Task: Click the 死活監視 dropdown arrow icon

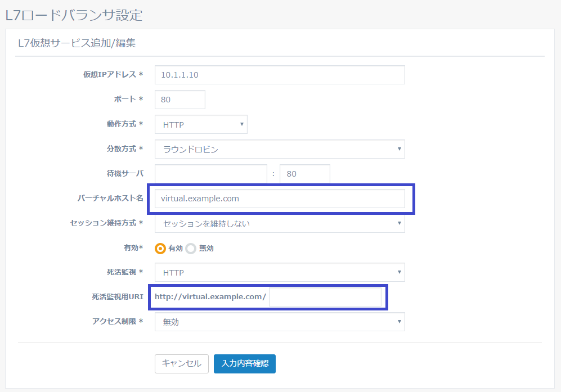Action: (x=399, y=272)
